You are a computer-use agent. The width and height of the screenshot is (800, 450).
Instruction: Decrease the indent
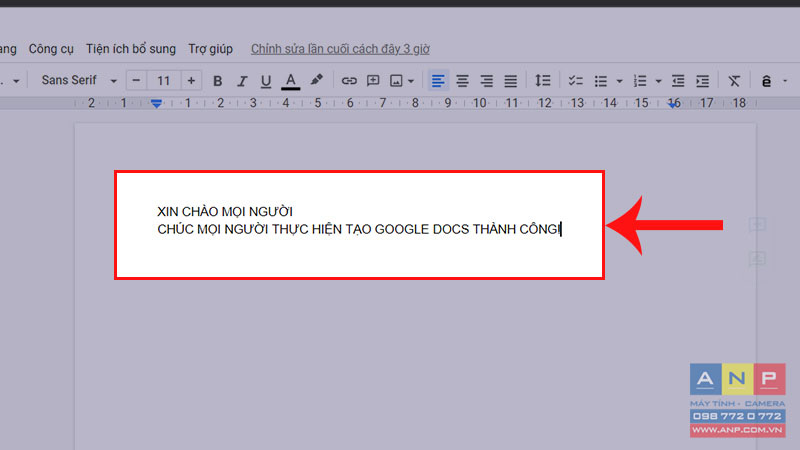(678, 81)
